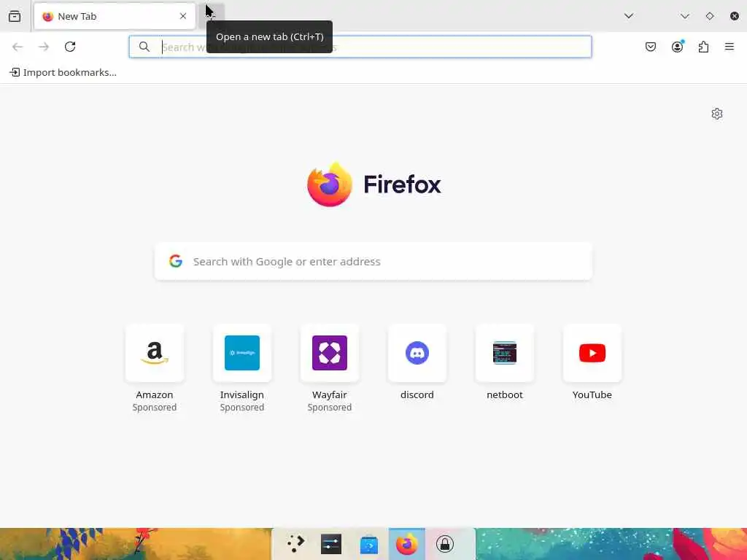This screenshot has height=560, width=747.
Task: Select the New Tab tab
Action: pos(115,16)
